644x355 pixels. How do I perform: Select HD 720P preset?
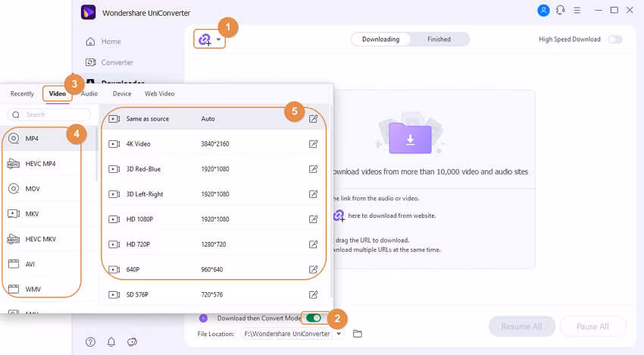(x=214, y=244)
